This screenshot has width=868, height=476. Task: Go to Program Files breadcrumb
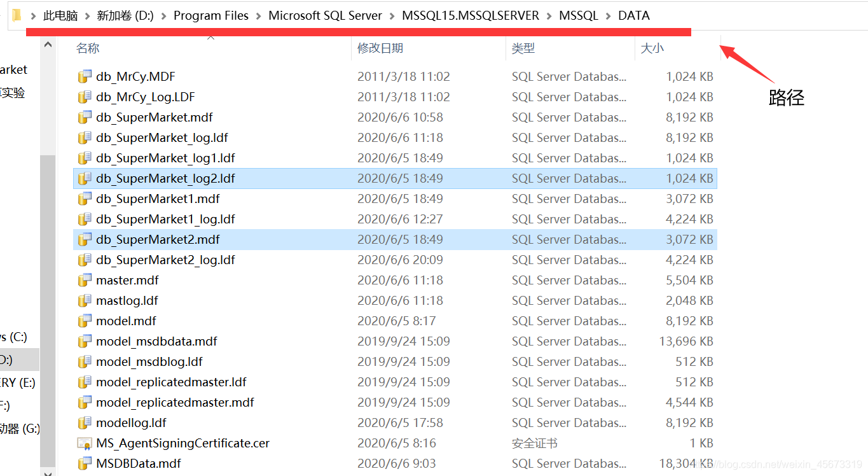211,15
